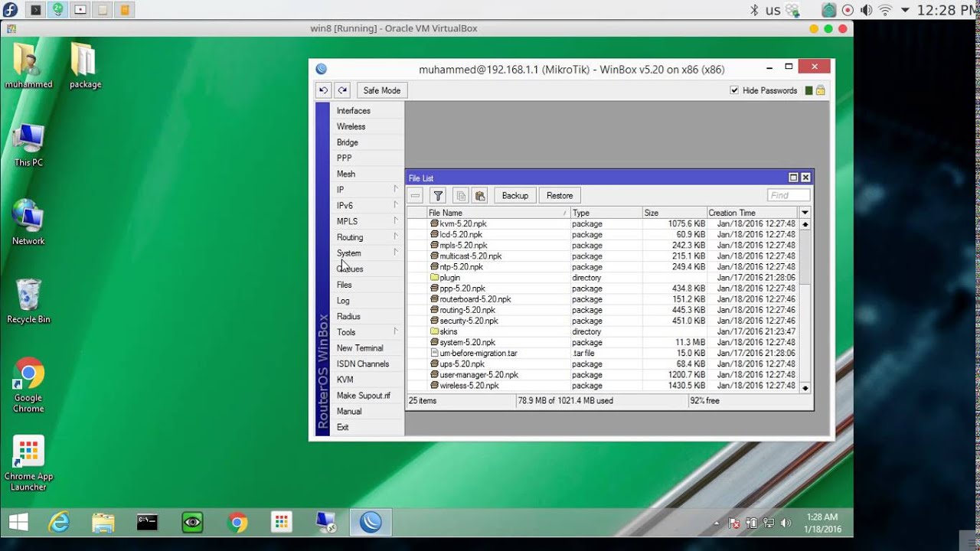The height and width of the screenshot is (551, 980).
Task: Click the remove (minus) button in File List
Action: [x=415, y=196]
